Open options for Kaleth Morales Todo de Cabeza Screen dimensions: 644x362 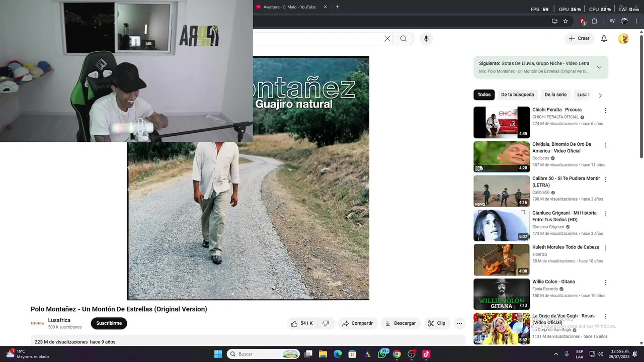606,248
